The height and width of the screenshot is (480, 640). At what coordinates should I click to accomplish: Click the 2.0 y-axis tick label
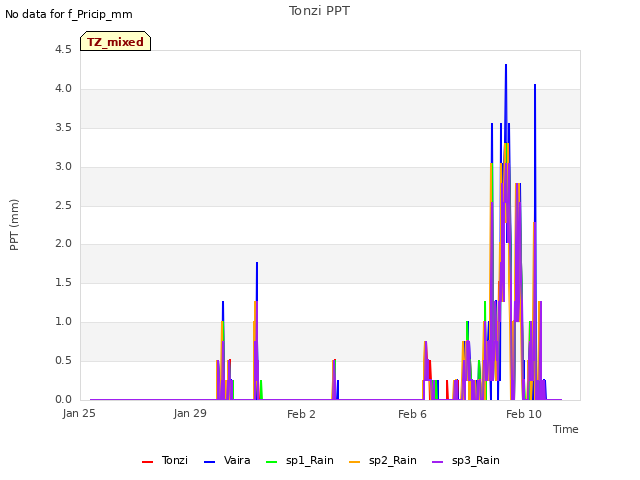coord(63,244)
